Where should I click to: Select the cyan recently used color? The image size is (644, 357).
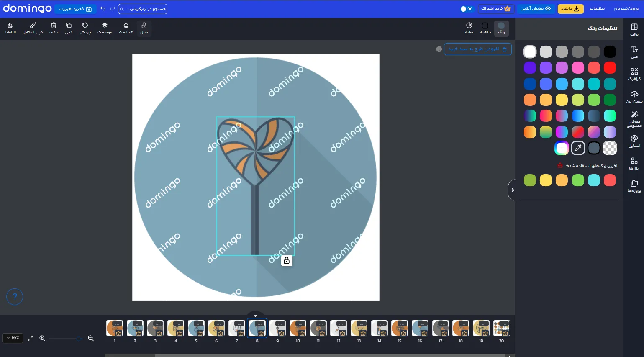pos(594,180)
